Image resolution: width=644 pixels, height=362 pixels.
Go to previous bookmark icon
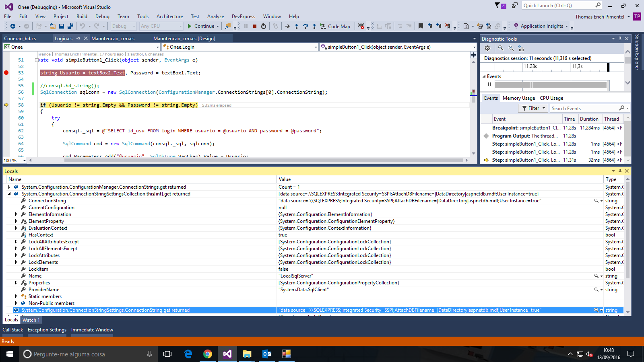pos(430,26)
